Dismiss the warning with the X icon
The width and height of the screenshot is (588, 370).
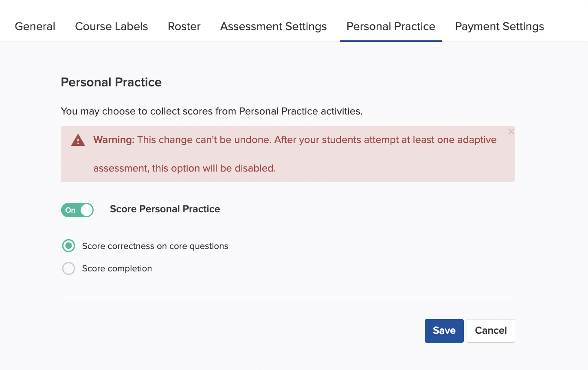tap(511, 132)
